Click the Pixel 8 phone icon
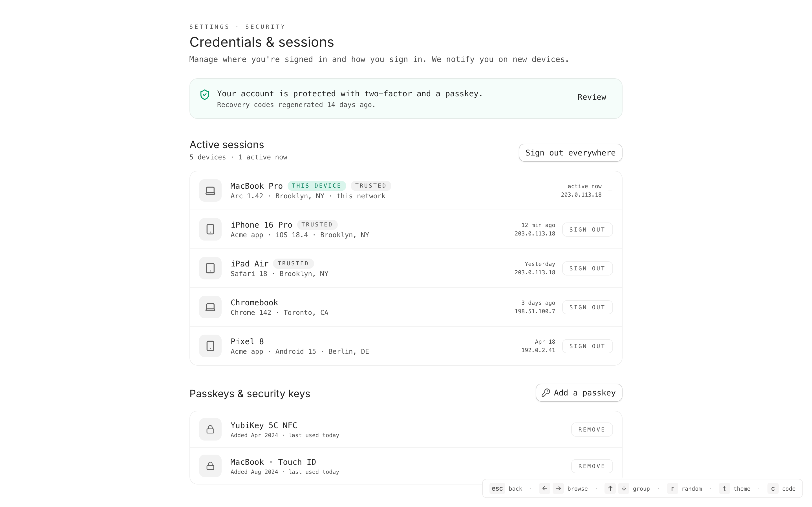The width and height of the screenshot is (812, 507). [x=210, y=346]
